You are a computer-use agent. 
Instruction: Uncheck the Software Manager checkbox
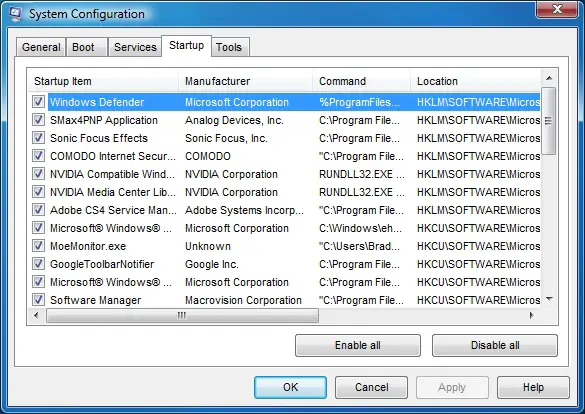pos(38,299)
